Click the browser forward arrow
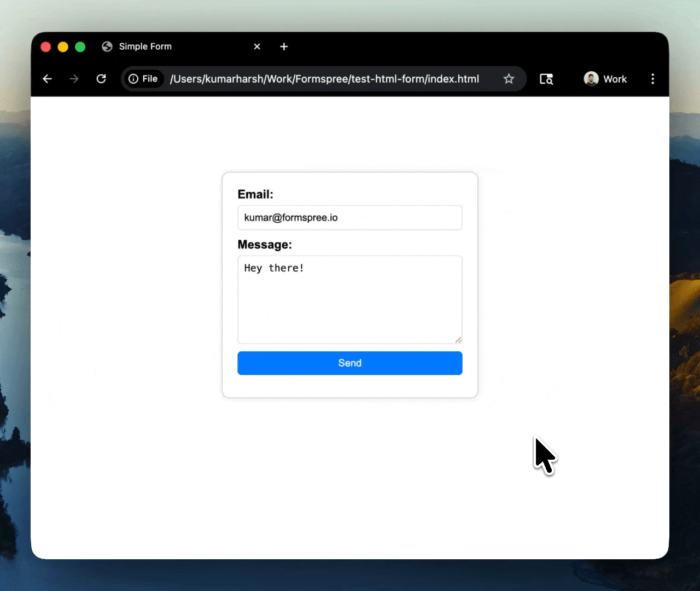 74,79
